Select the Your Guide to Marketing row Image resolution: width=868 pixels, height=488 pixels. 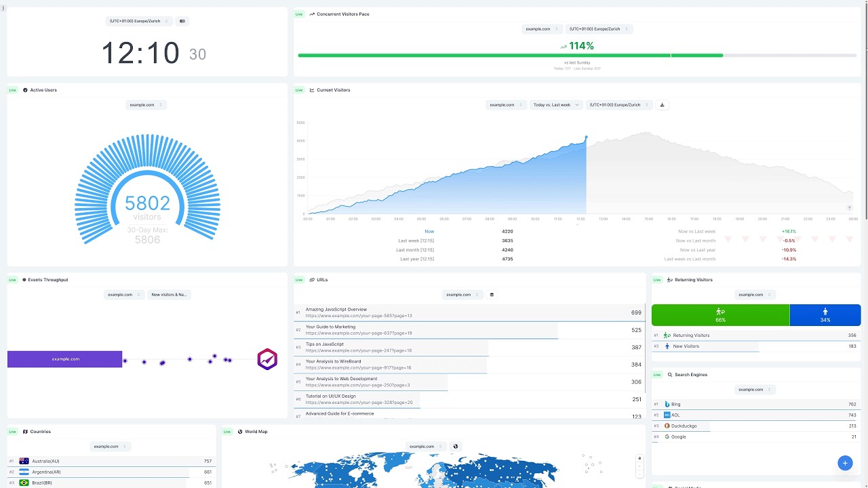pyautogui.click(x=469, y=330)
